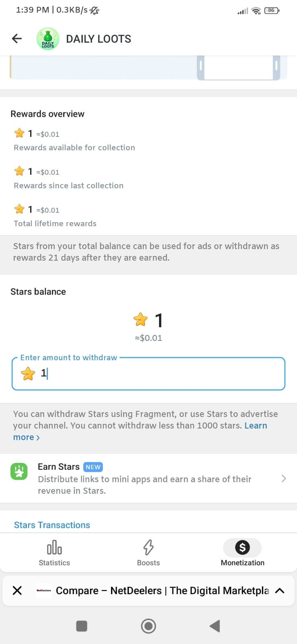Viewport: 297px width, 644px height.
Task: Tap the Boosts lightning icon
Action: point(148,547)
